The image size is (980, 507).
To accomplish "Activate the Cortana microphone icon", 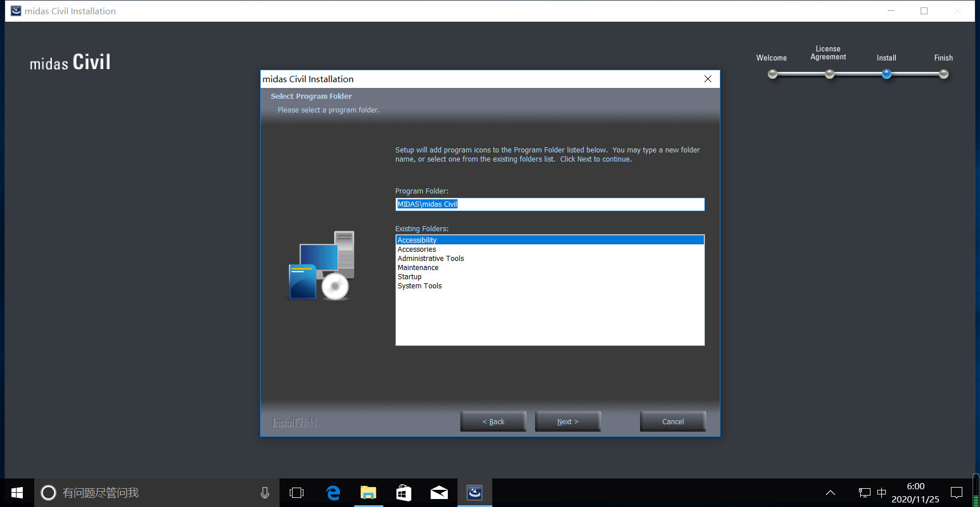I will pyautogui.click(x=265, y=493).
